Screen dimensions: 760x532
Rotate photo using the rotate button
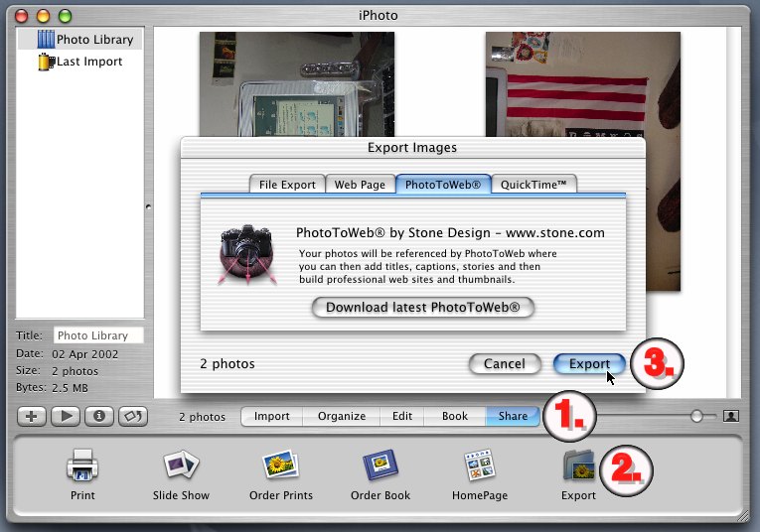coord(133,416)
